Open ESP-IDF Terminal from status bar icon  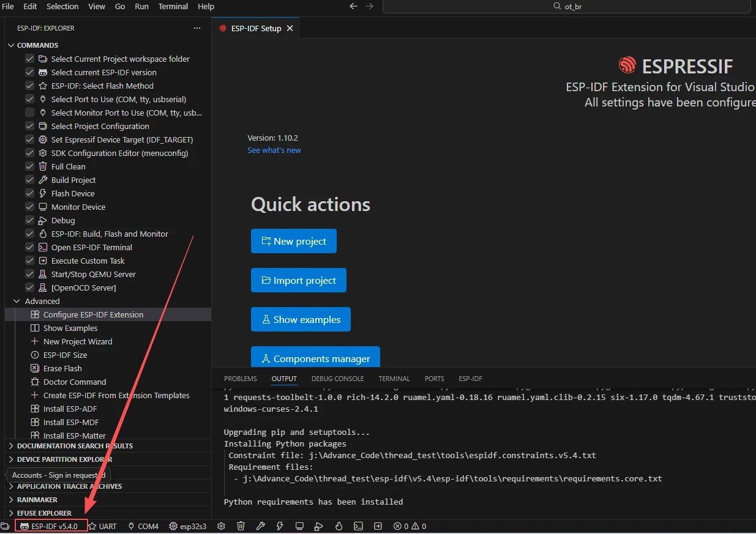click(x=358, y=526)
